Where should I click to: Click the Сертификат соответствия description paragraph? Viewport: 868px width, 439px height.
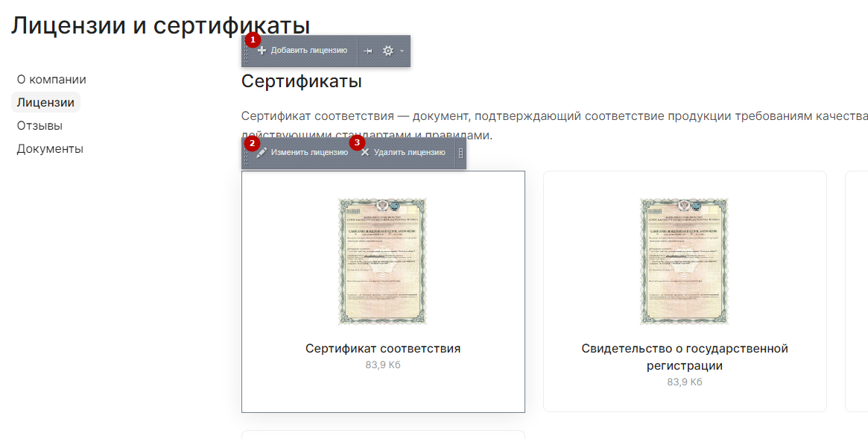[x=554, y=125]
